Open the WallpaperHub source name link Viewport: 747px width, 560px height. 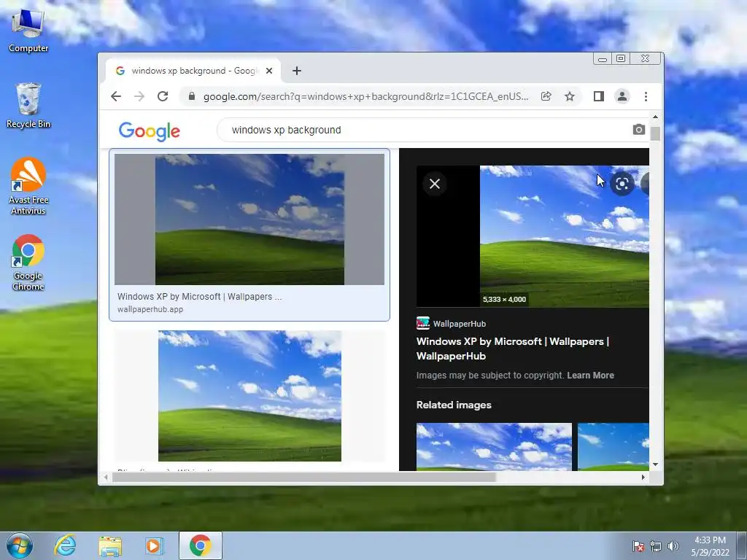(460, 324)
